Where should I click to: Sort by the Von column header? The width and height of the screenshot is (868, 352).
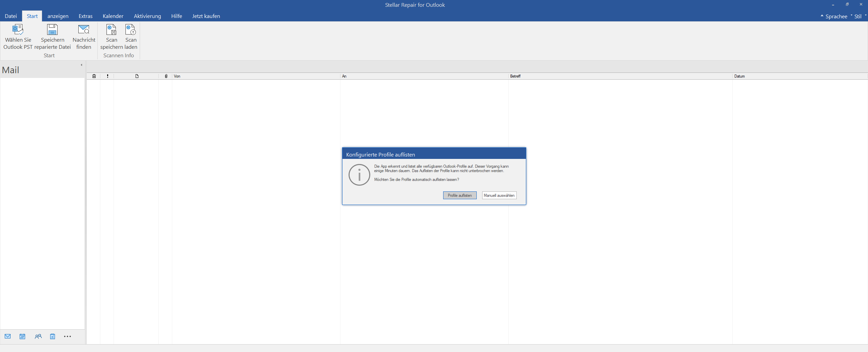(x=256, y=76)
